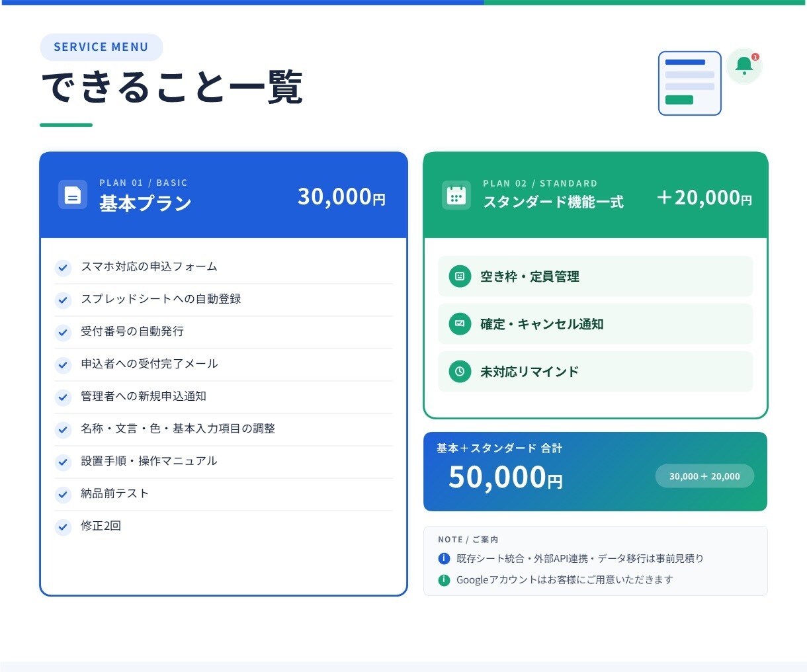The width and height of the screenshot is (807, 672).
Task: Click the 受付番号の自動発行 text
Action: (x=132, y=331)
